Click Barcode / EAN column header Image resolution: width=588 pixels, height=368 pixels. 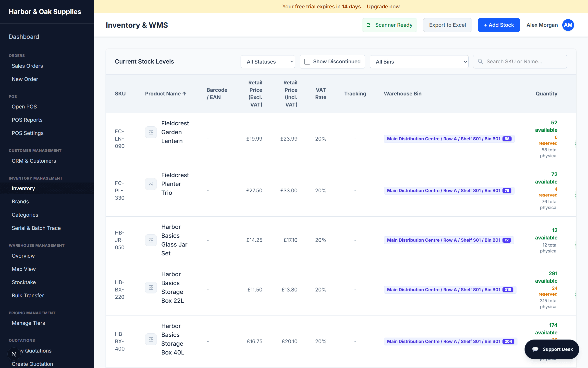(217, 93)
